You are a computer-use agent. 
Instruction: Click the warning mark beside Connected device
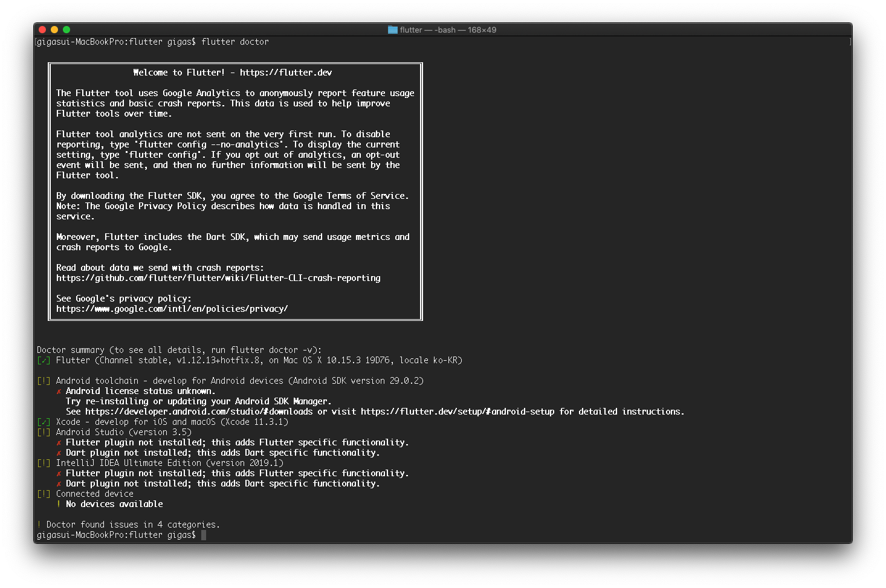[44, 494]
